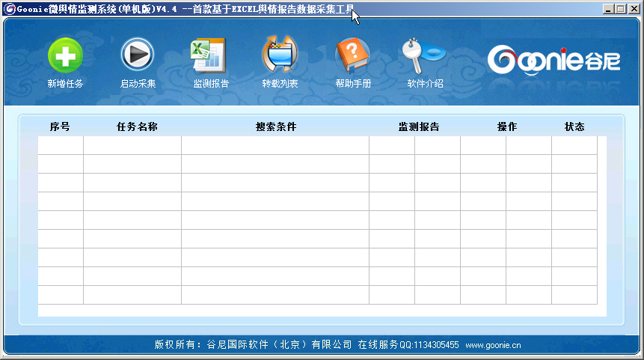The height and width of the screenshot is (360, 644).
Task: Open the 转载列表 icon
Action: [280, 56]
